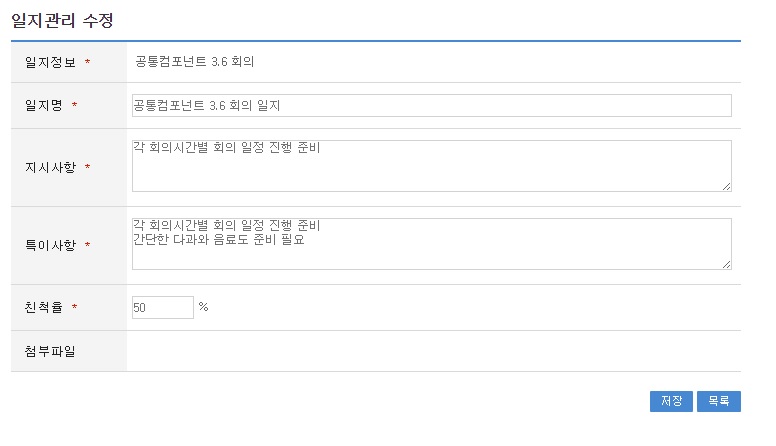The width and height of the screenshot is (776, 446).
Task: Click the 공통컴포넌트 3.6 회의 info text
Action: click(x=195, y=62)
